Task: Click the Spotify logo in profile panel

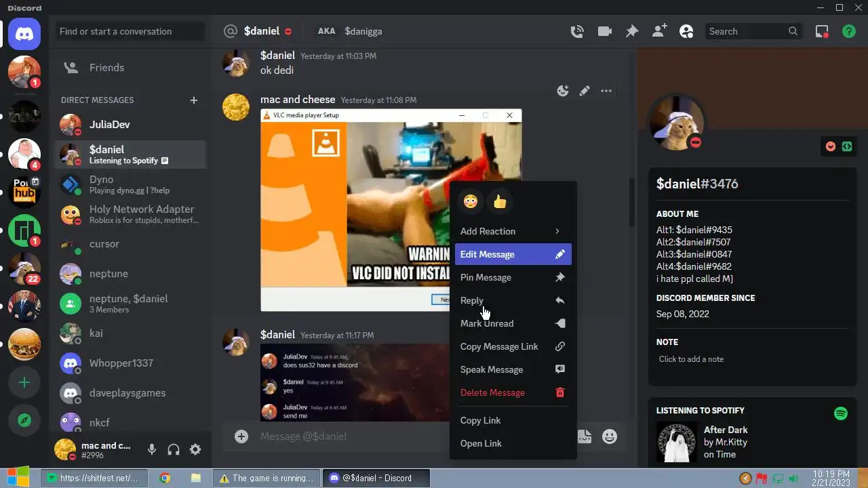Action: coord(841,413)
